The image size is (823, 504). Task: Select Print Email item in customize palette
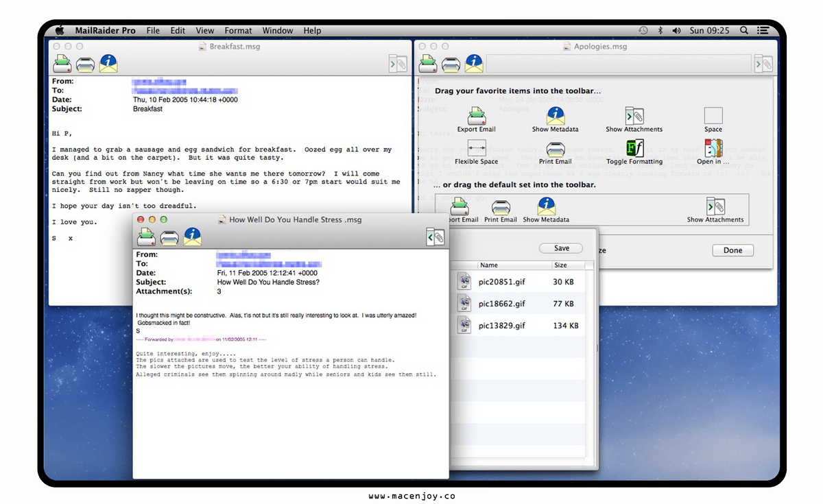[556, 152]
